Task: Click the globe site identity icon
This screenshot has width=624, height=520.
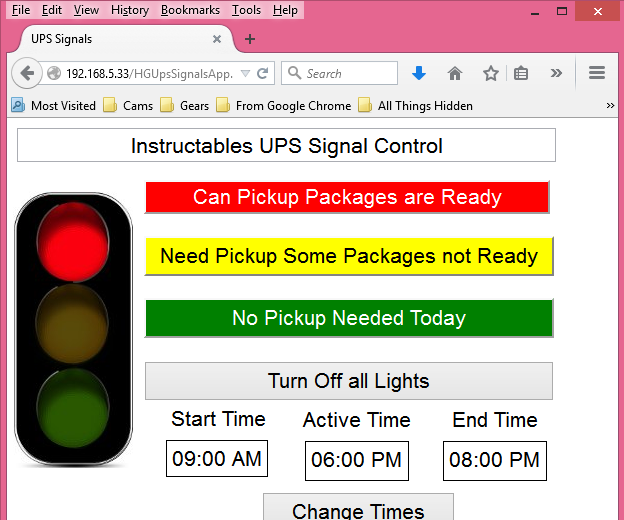Action: [x=54, y=73]
